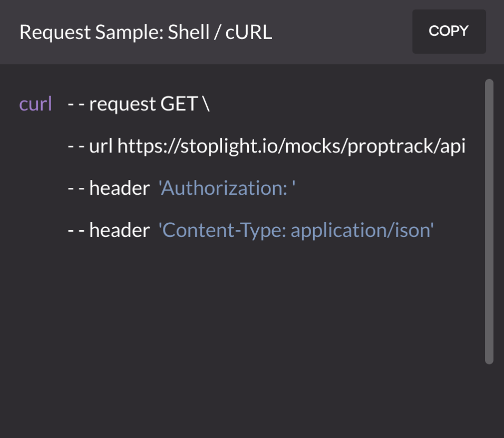
Task: Click inside the code sample area
Action: pos(237,317)
